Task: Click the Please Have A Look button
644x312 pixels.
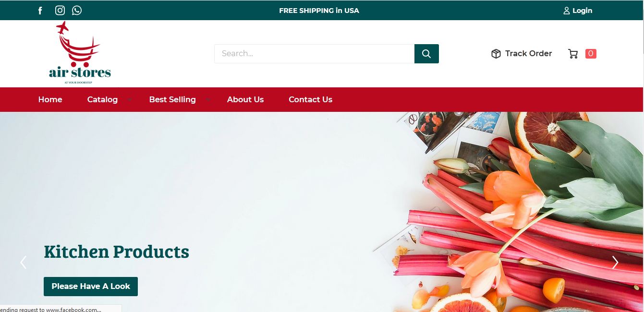Action: click(x=91, y=287)
